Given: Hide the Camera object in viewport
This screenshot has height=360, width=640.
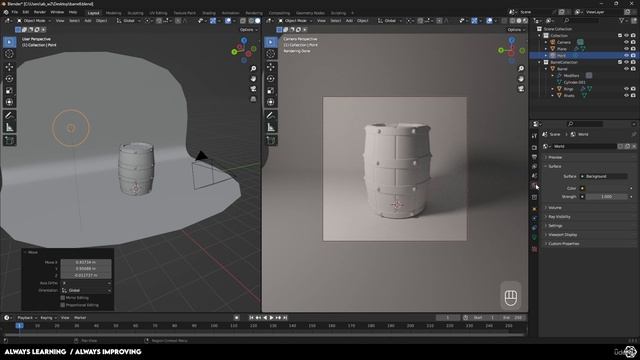Looking at the screenshot, I should [x=626, y=42].
